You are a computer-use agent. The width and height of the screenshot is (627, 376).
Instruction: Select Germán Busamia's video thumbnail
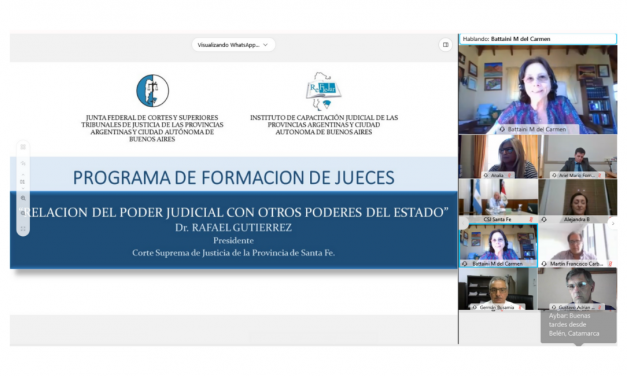click(x=498, y=289)
